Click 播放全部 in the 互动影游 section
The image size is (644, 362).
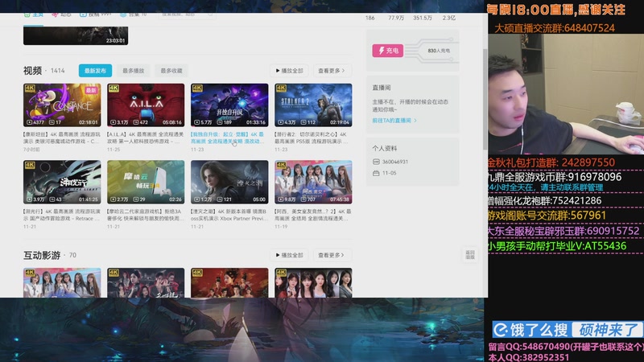(x=289, y=255)
